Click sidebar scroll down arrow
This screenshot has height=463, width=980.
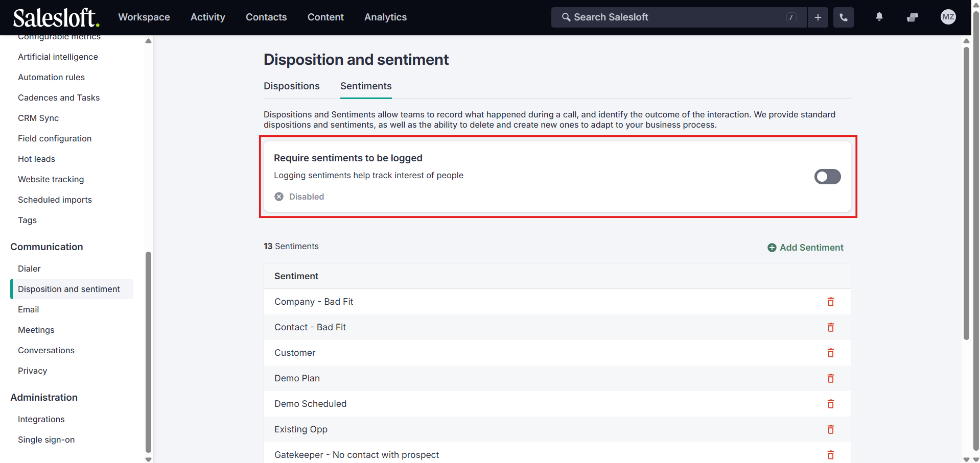(x=148, y=459)
